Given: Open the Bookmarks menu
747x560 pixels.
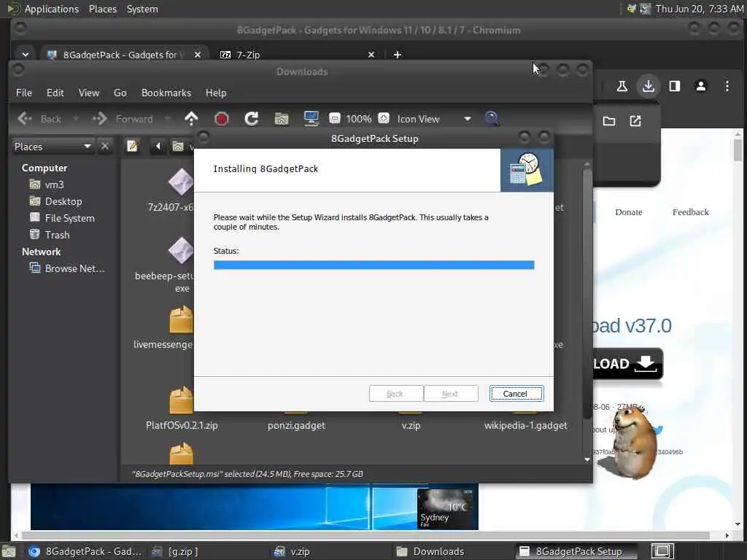Looking at the screenshot, I should coord(166,93).
